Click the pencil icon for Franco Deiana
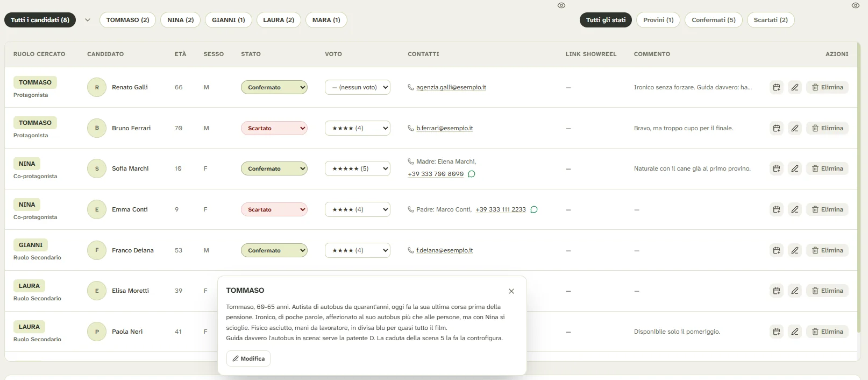Viewport: 868px width, 380px height. click(x=794, y=250)
